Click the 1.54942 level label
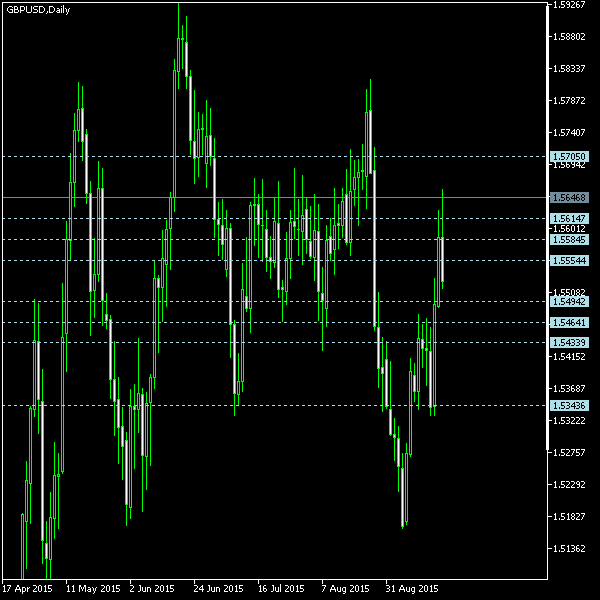This screenshot has height=600, width=600. tap(569, 302)
